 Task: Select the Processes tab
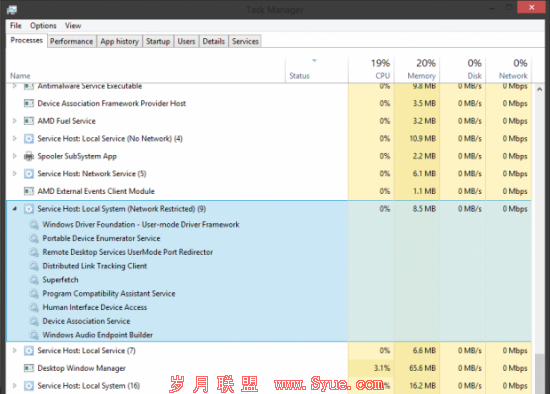click(x=27, y=40)
